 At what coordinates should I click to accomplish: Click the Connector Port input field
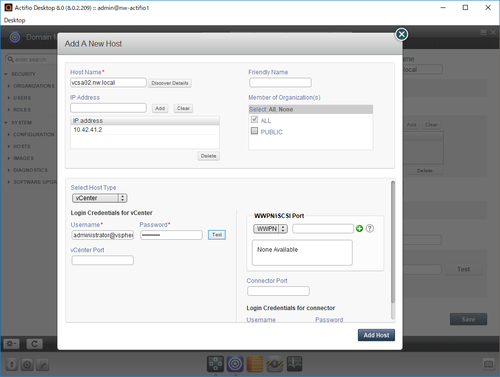point(278,291)
